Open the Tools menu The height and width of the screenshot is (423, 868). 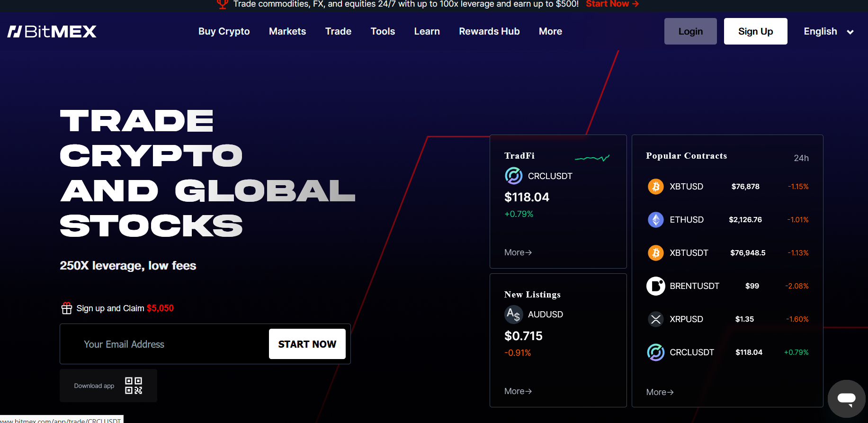(x=383, y=31)
